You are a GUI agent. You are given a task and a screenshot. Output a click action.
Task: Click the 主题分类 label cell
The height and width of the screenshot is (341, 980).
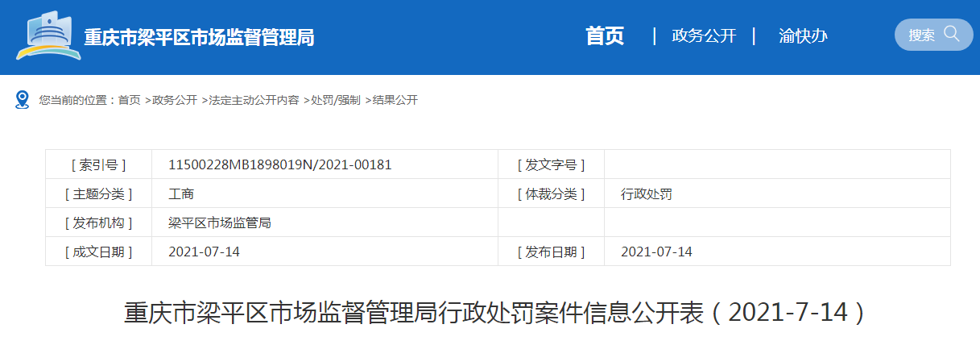[x=98, y=193]
